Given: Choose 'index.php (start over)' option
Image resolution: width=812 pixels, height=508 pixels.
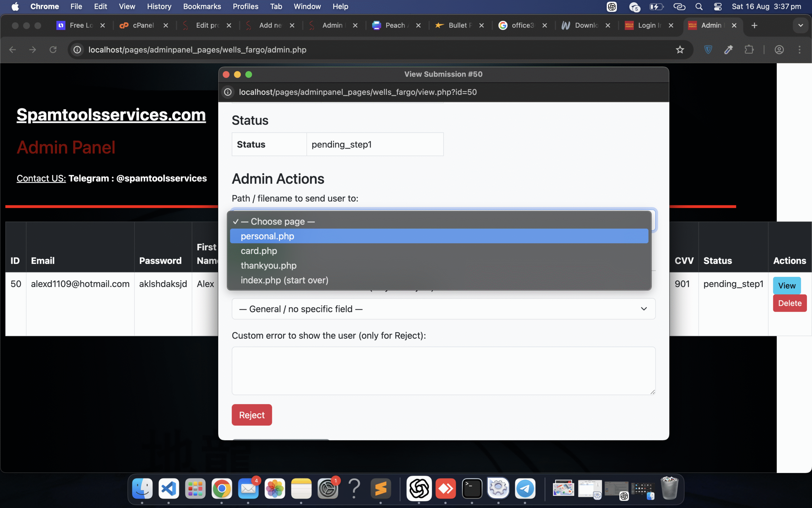Looking at the screenshot, I should [x=439, y=280].
